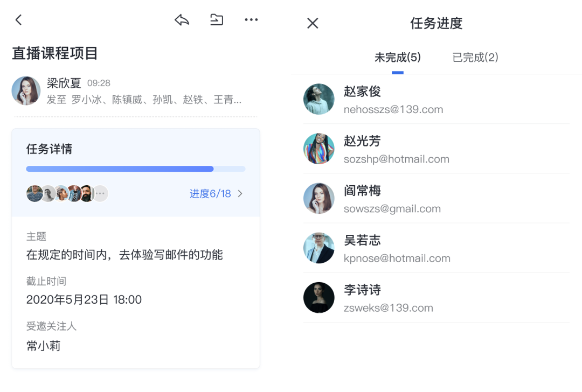Viewport: 582px width, 392px height.
Task: Switch to the 未完成(5) tab
Action: pyautogui.click(x=397, y=58)
